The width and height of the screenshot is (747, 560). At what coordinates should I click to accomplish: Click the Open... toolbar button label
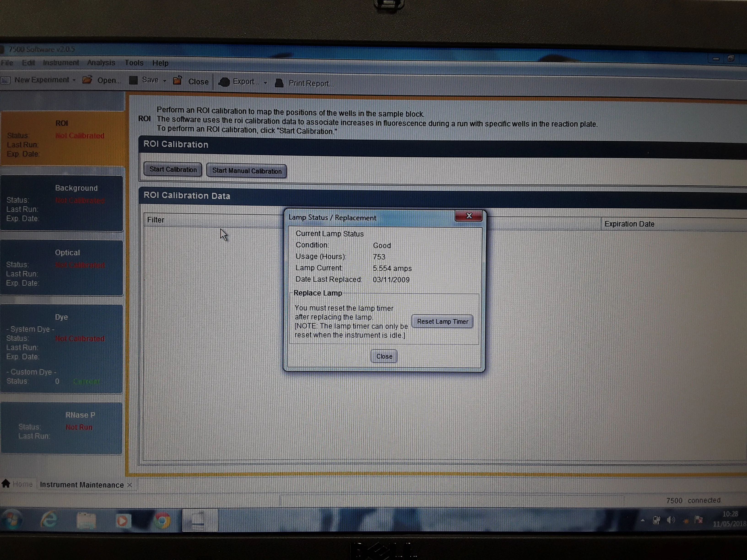tap(109, 80)
